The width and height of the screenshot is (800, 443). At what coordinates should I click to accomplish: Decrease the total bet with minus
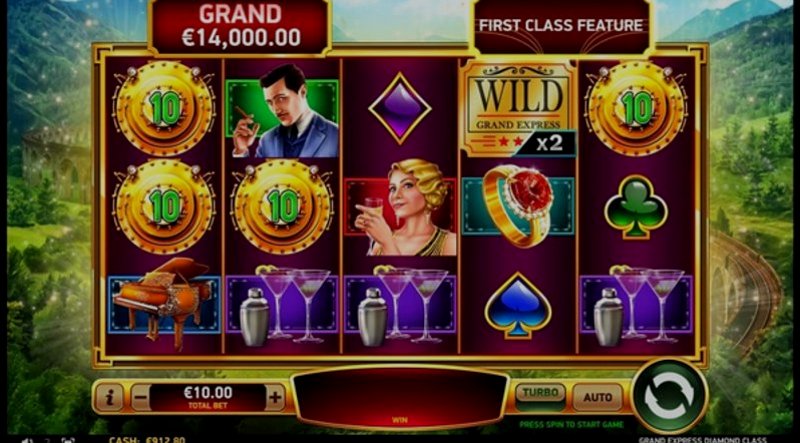pos(140,397)
